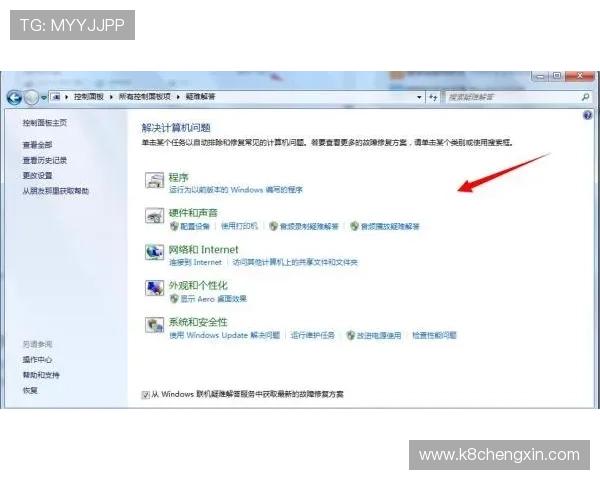Screen dimensions: 600x480
Task: Open 操作中心 in the sidebar
Action: pos(37,359)
